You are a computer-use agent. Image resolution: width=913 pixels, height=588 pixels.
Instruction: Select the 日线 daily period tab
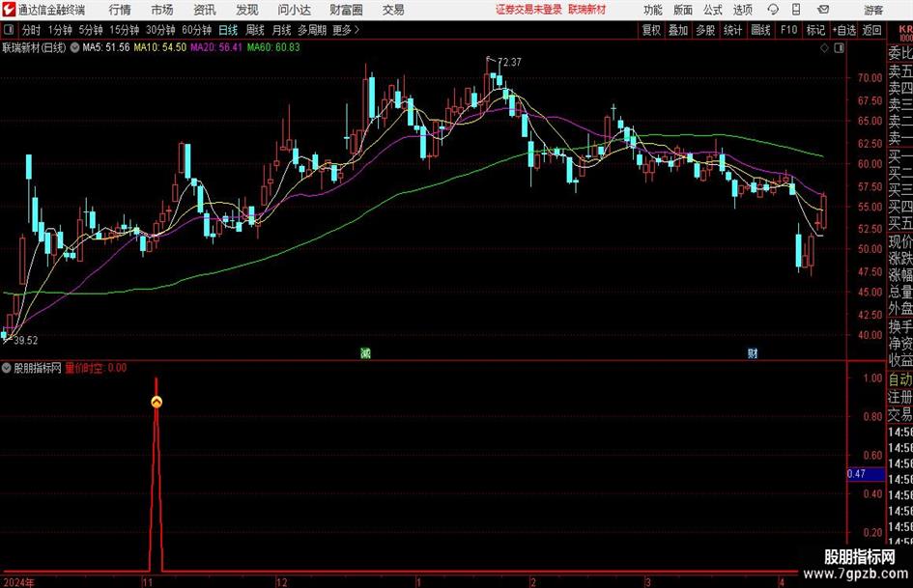pyautogui.click(x=228, y=30)
